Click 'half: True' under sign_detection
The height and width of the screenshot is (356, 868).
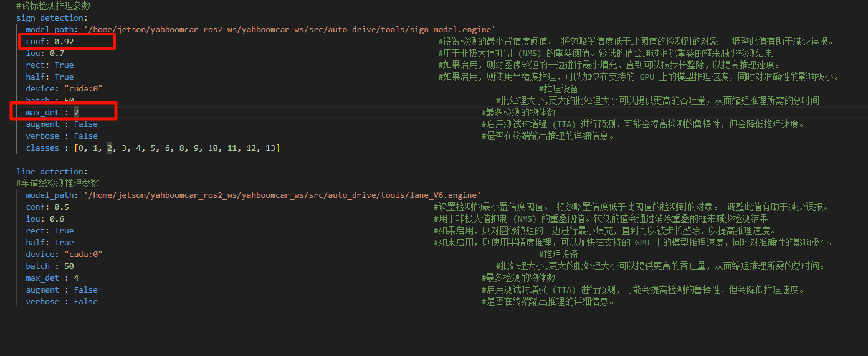click(x=50, y=77)
